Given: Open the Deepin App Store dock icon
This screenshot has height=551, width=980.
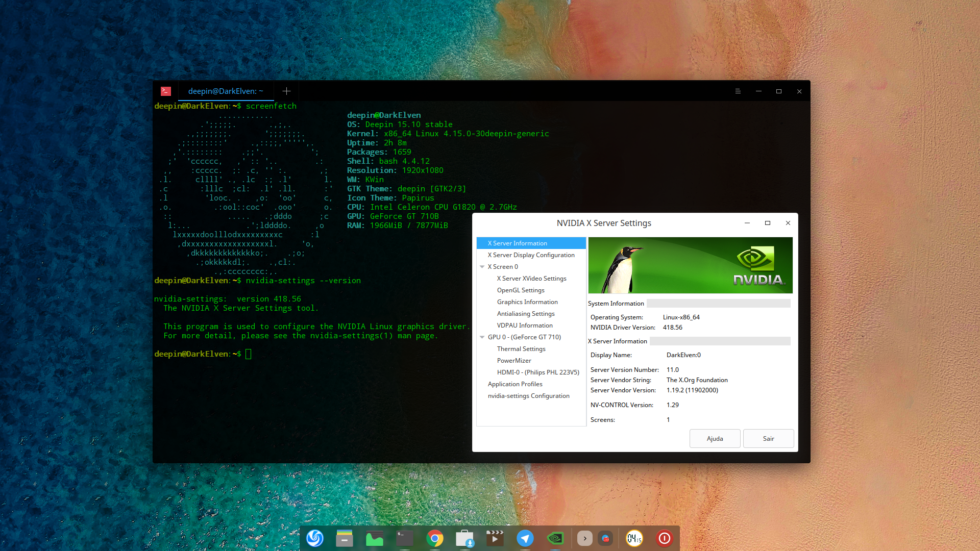Looking at the screenshot, I should pyautogui.click(x=464, y=538).
